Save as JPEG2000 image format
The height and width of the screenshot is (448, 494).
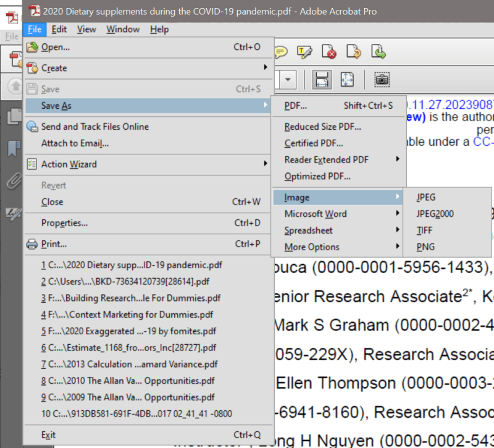(447, 214)
